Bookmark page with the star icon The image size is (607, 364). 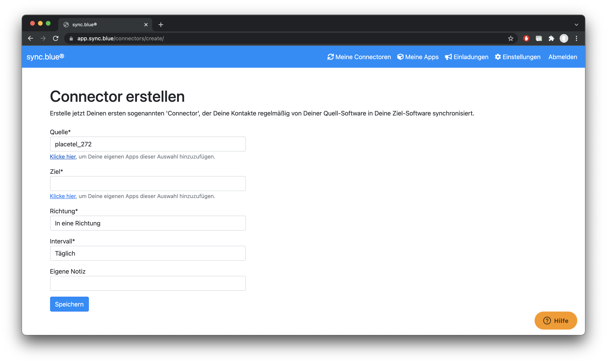point(510,39)
